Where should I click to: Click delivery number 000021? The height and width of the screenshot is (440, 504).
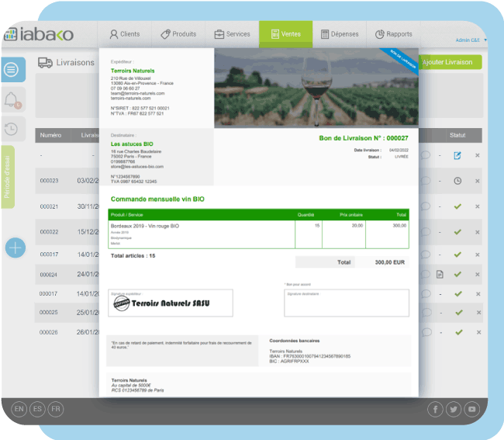(49, 206)
